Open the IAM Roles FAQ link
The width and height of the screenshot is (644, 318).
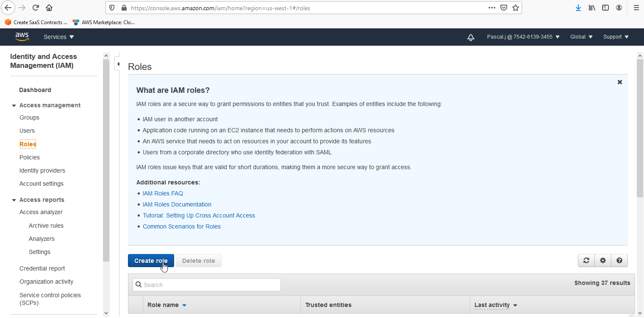tap(163, 193)
